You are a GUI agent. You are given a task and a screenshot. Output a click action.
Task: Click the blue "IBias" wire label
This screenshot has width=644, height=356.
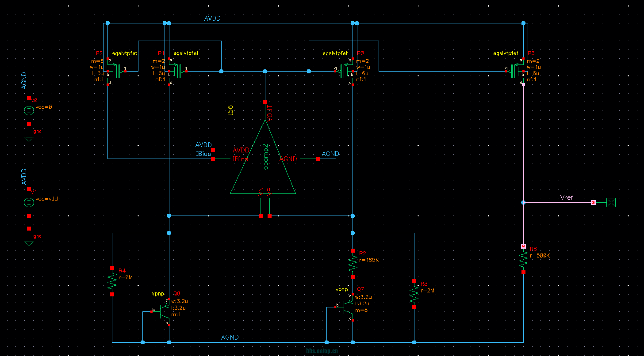[x=203, y=154]
